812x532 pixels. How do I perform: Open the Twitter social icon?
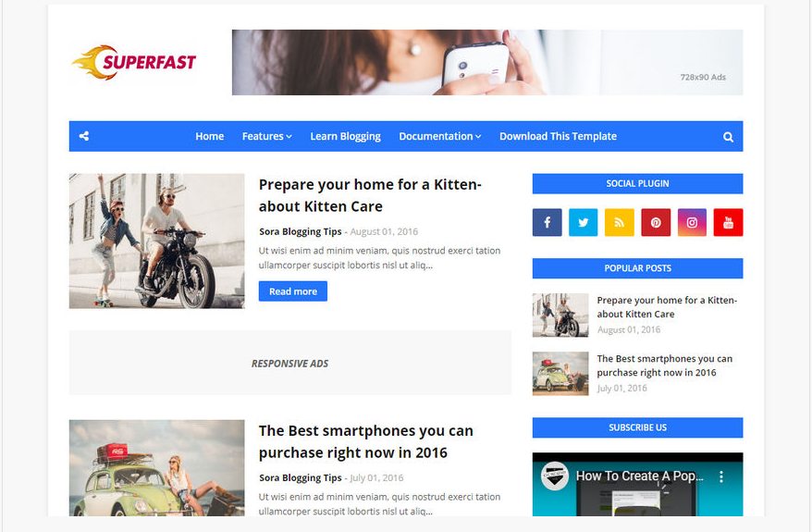(584, 222)
